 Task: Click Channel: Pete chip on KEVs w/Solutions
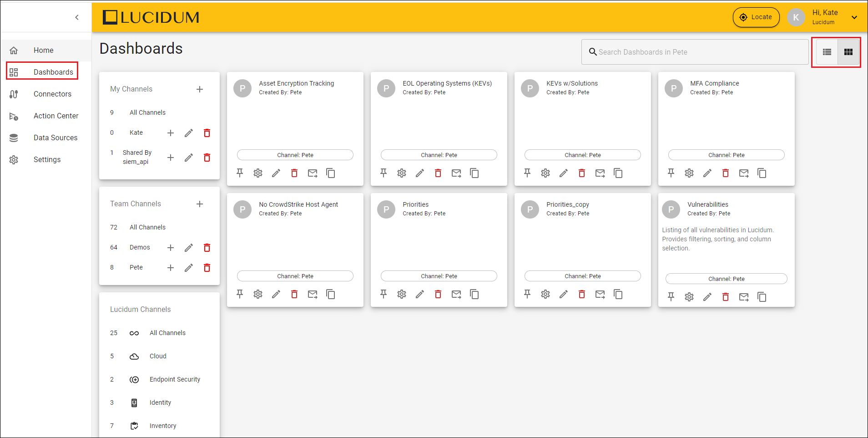[583, 155]
